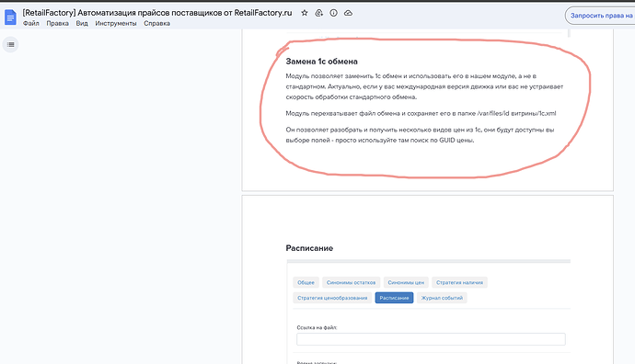Click the document title text
The image size is (635, 364).
tap(157, 13)
